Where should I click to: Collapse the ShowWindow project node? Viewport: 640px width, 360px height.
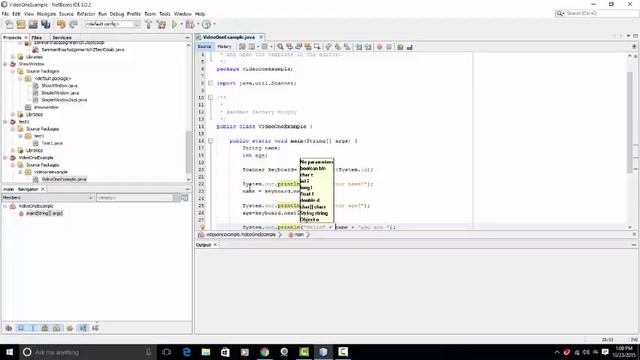coord(5,64)
